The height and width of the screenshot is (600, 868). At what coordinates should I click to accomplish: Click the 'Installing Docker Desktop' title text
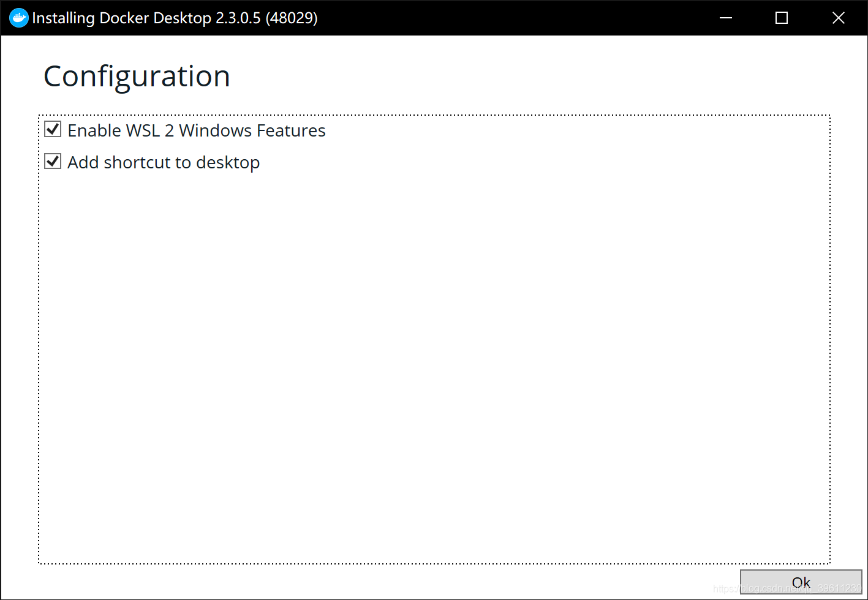[121, 18]
